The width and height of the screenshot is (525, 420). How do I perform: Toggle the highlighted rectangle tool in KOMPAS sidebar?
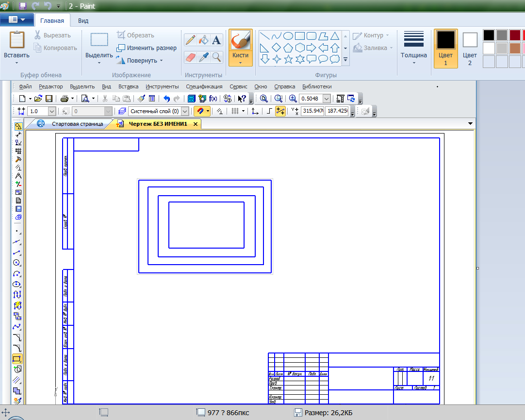tap(17, 359)
